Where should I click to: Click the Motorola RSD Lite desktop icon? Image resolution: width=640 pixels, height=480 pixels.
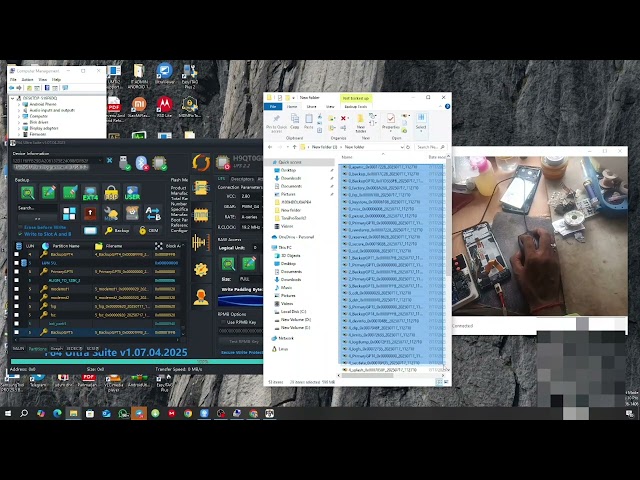point(164,104)
